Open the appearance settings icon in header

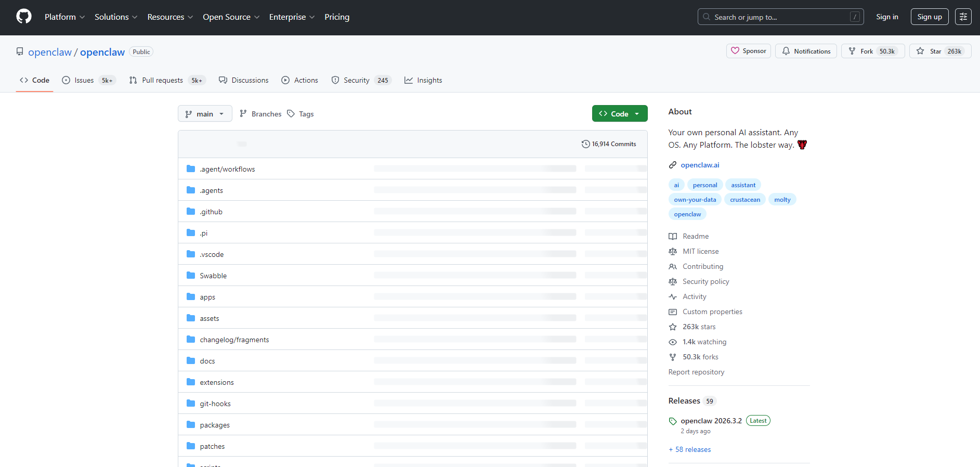pyautogui.click(x=963, y=17)
